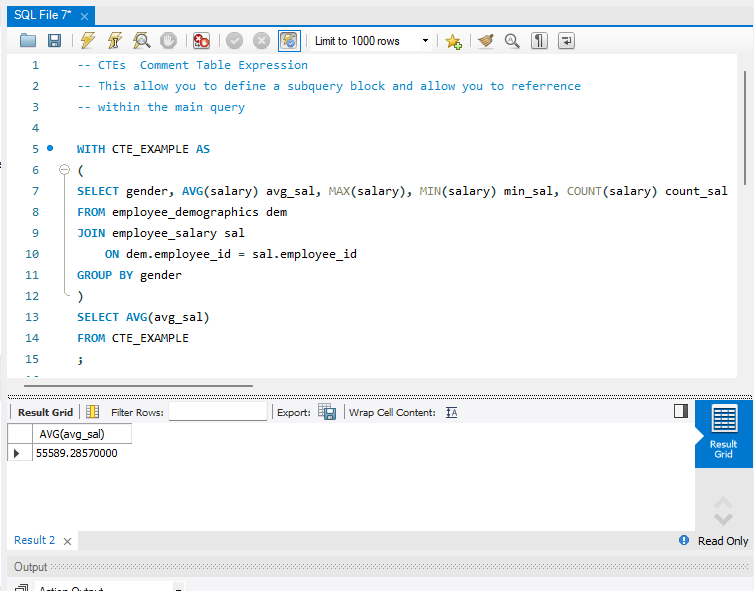This screenshot has height=591, width=754.
Task: Commit transaction checkmark icon
Action: point(234,41)
